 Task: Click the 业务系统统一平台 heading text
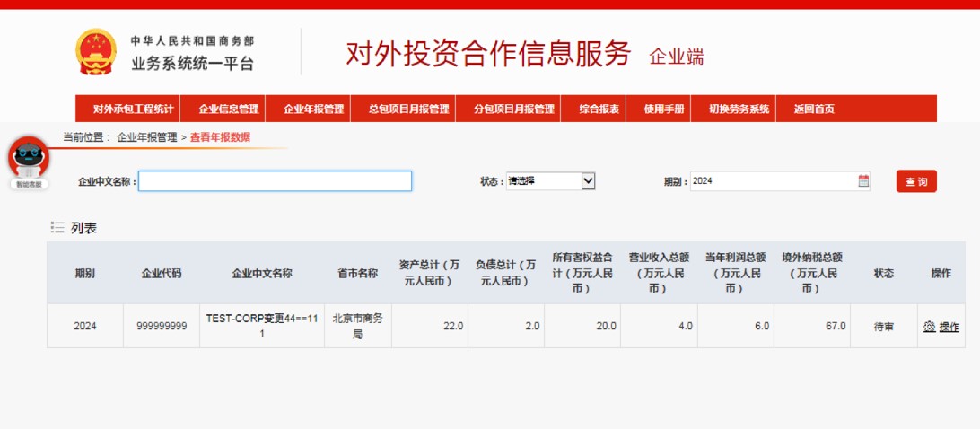[x=192, y=64]
